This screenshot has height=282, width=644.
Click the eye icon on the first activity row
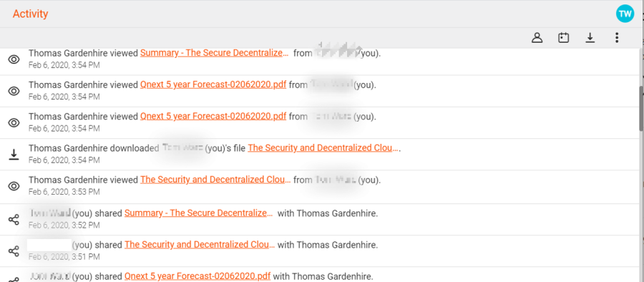[x=14, y=59]
